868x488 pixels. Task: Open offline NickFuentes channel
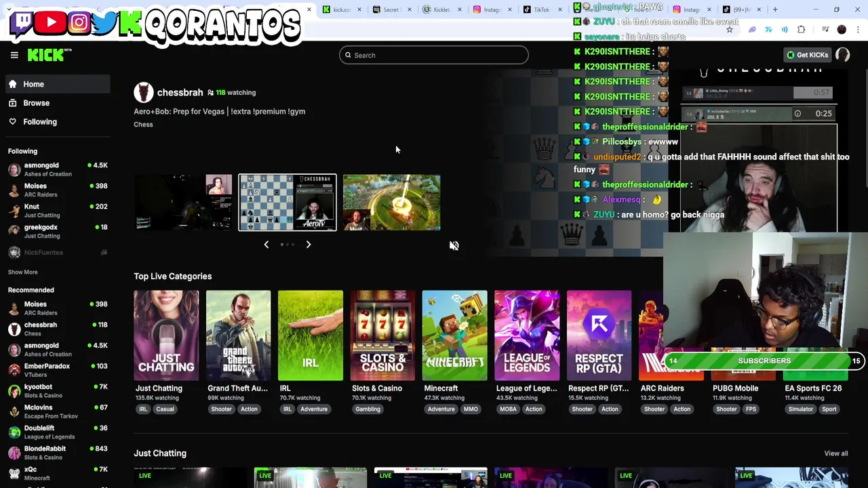coord(58,252)
